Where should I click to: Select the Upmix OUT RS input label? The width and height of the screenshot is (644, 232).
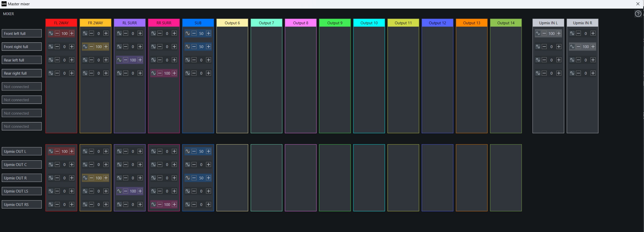click(22, 204)
